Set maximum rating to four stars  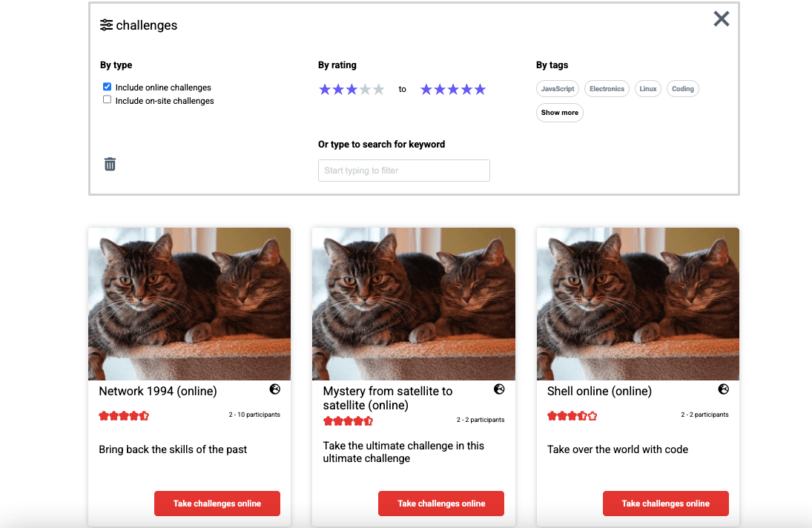click(x=466, y=90)
